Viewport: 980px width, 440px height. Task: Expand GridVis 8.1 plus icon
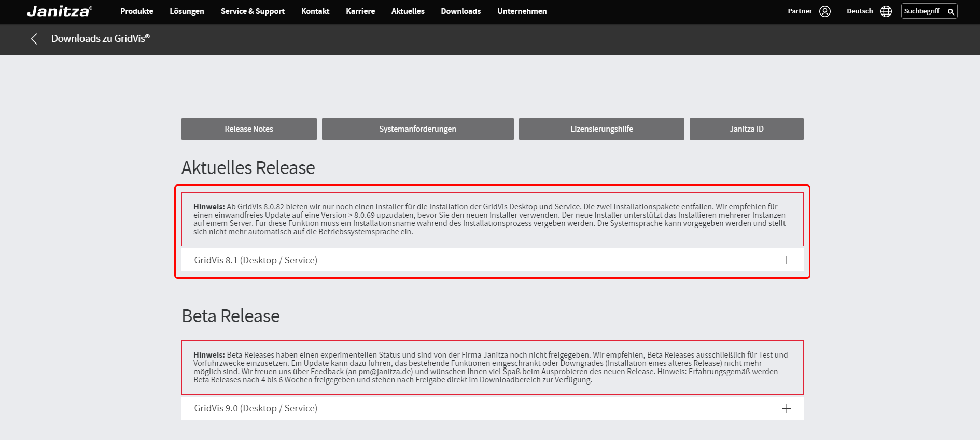click(x=787, y=260)
